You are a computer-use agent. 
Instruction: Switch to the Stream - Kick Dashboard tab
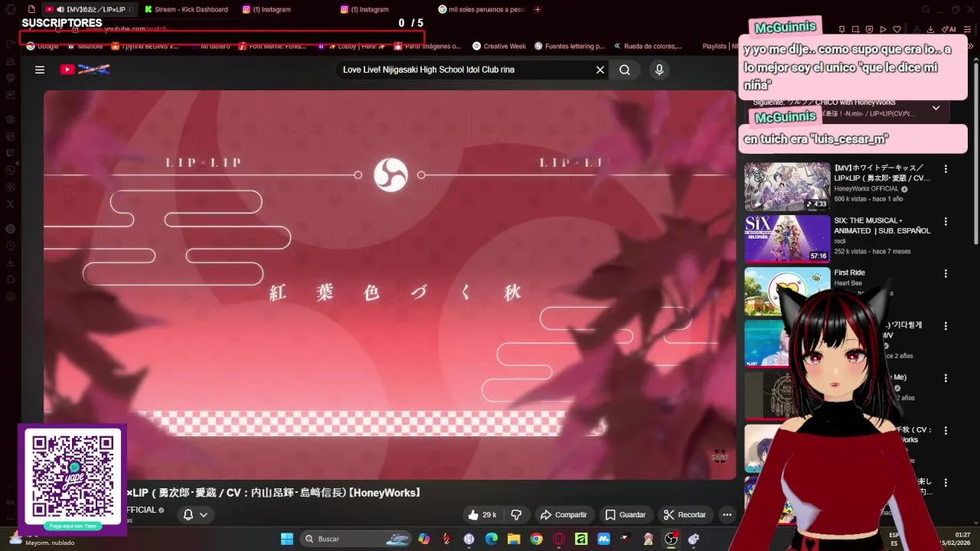pos(186,9)
